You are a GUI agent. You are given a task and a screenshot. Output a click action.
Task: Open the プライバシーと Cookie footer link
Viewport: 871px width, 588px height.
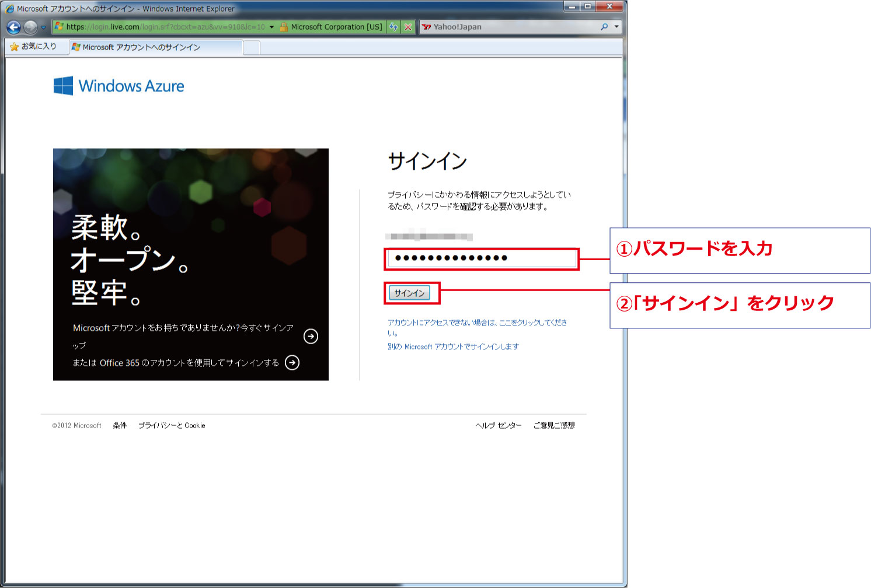point(172,425)
